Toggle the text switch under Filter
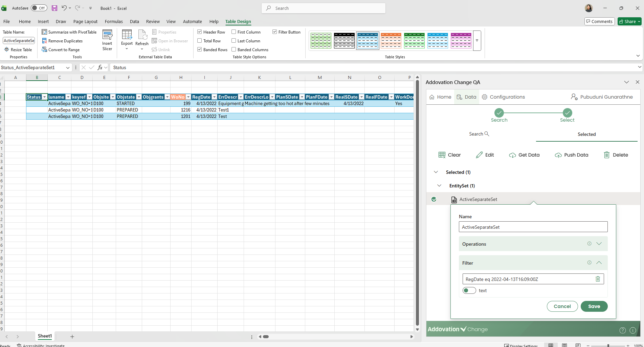 pos(469,290)
